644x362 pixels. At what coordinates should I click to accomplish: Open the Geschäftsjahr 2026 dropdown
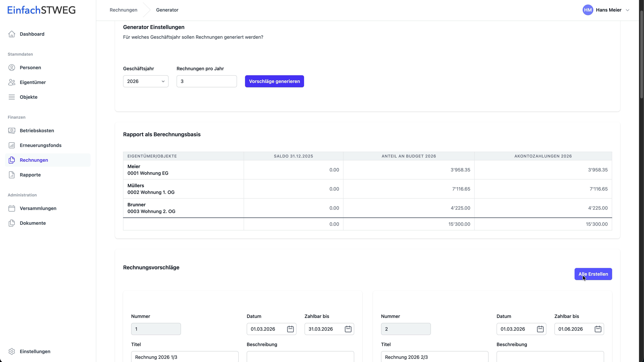tap(146, 81)
